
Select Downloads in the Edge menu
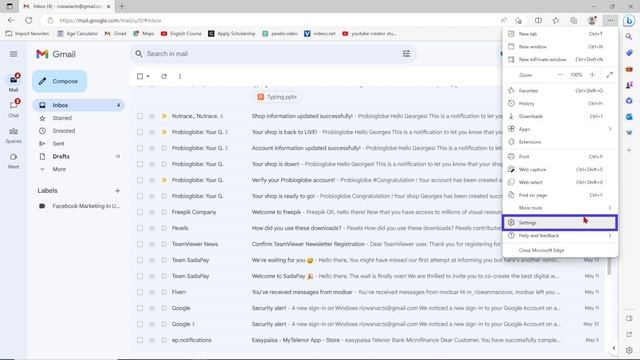click(560, 116)
